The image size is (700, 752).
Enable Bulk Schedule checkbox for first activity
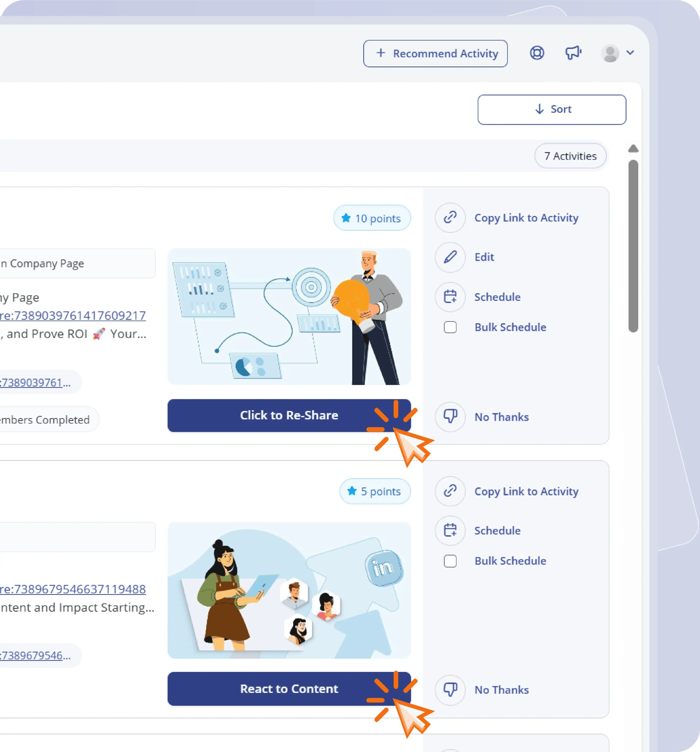[x=450, y=327]
